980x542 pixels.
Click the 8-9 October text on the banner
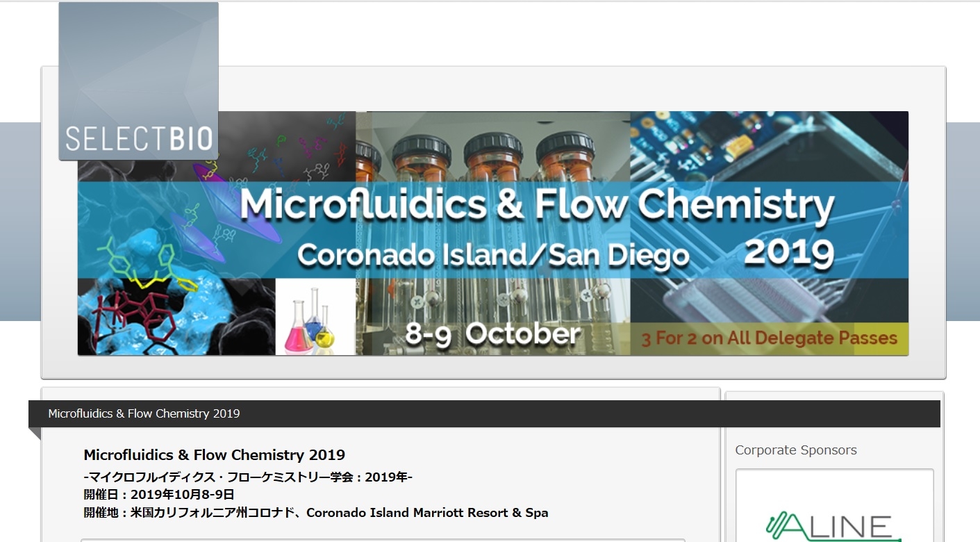[492, 335]
